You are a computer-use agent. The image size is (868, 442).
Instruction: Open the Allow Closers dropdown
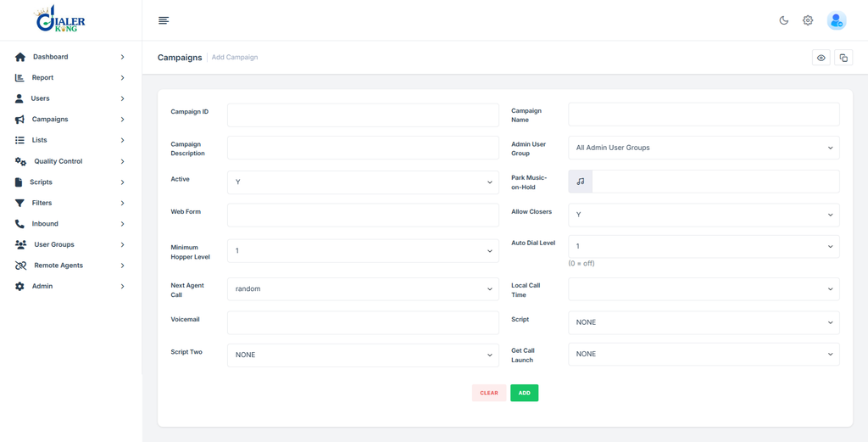click(704, 215)
